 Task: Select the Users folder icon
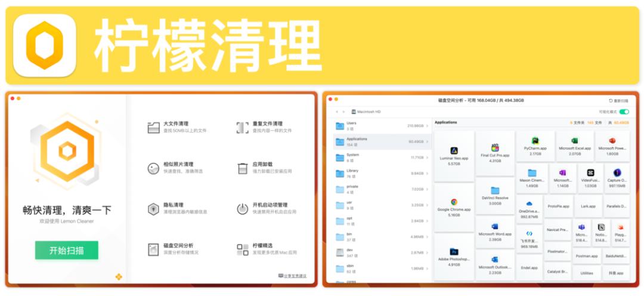pyautogui.click(x=340, y=126)
